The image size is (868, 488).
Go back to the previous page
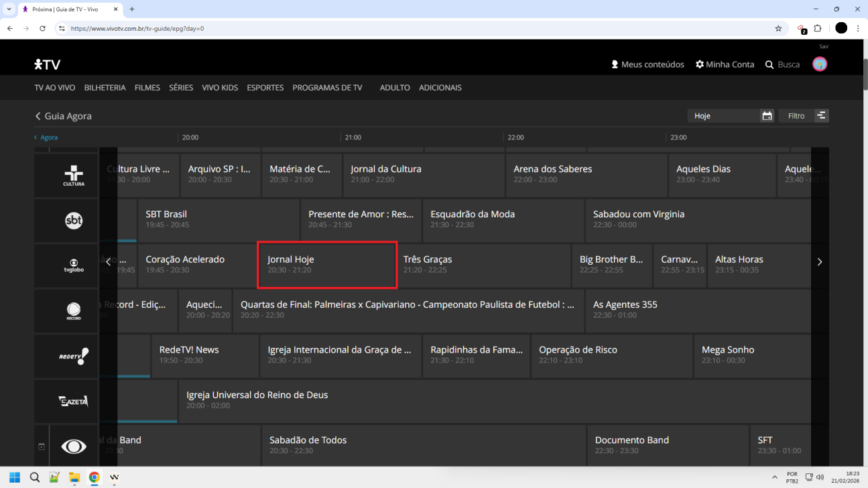pyautogui.click(x=10, y=29)
